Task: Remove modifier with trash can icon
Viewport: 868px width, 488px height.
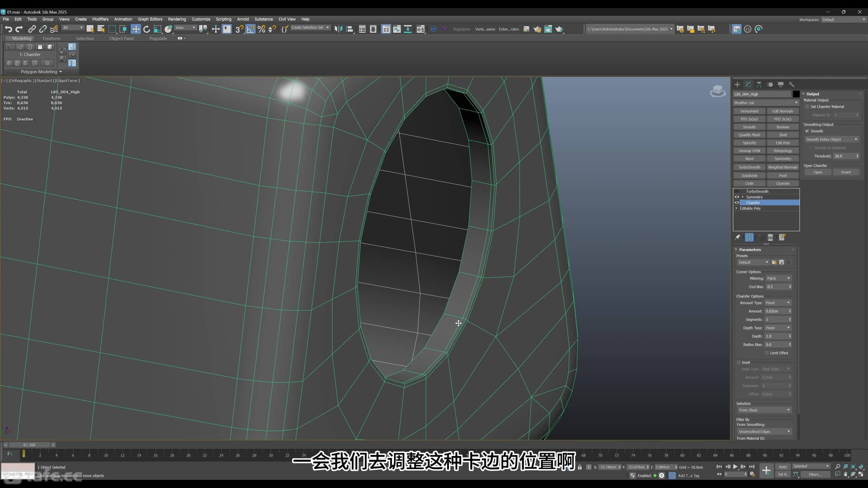Action: [x=770, y=237]
